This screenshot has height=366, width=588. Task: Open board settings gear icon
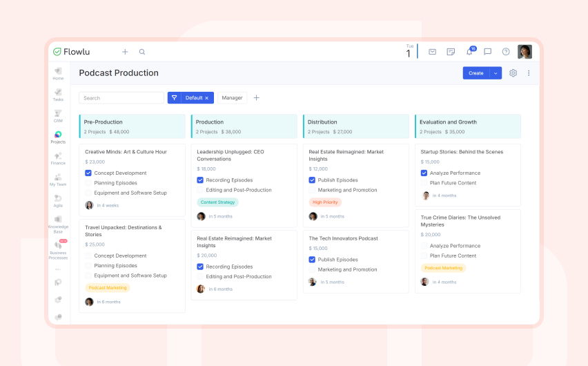pyautogui.click(x=513, y=73)
